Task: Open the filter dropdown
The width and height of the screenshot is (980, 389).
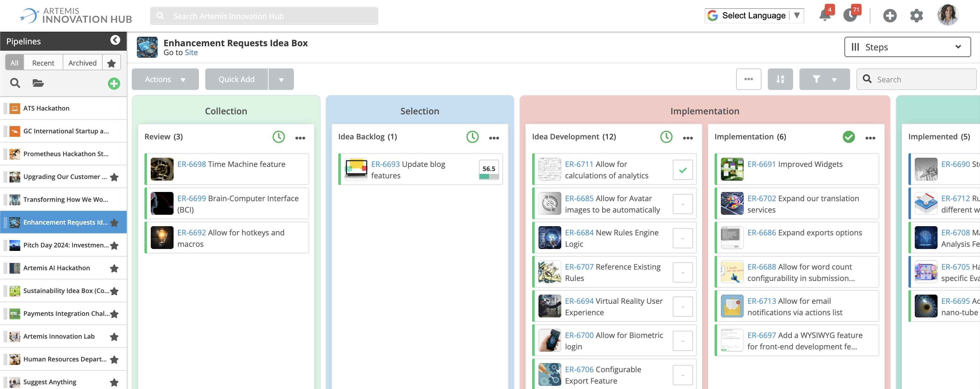Action: point(824,79)
